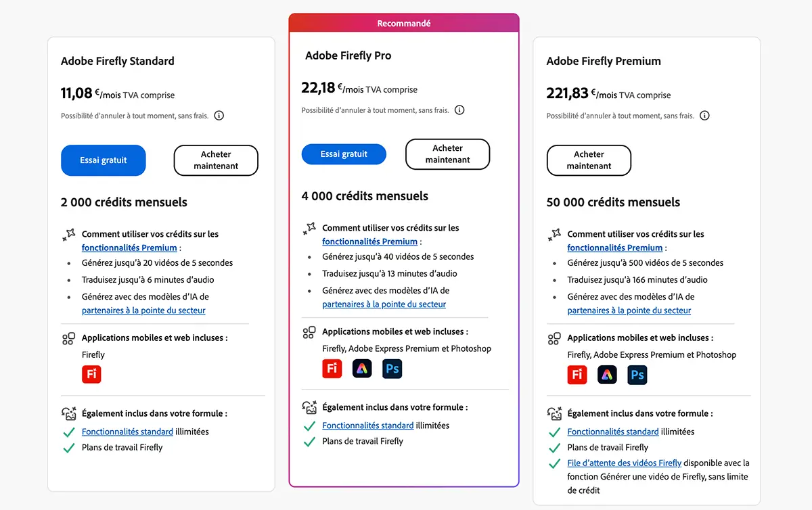Click the Firefly app icon in Standard plan
Image resolution: width=812 pixels, height=510 pixels.
tap(91, 374)
